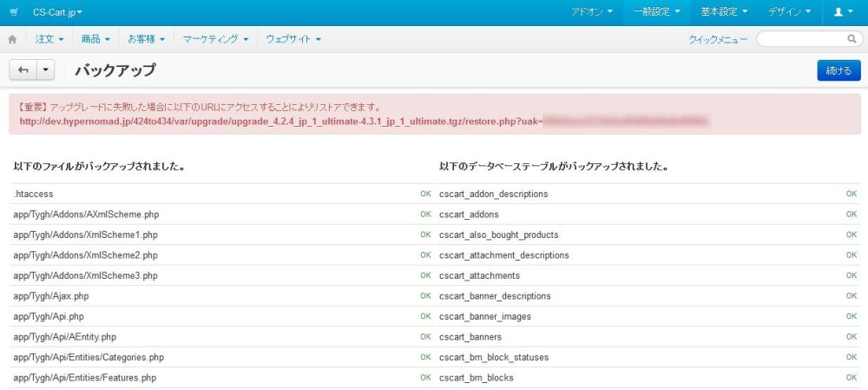Open the 基本設定 menu
Viewport: 868px width, 390px height.
pos(723,12)
